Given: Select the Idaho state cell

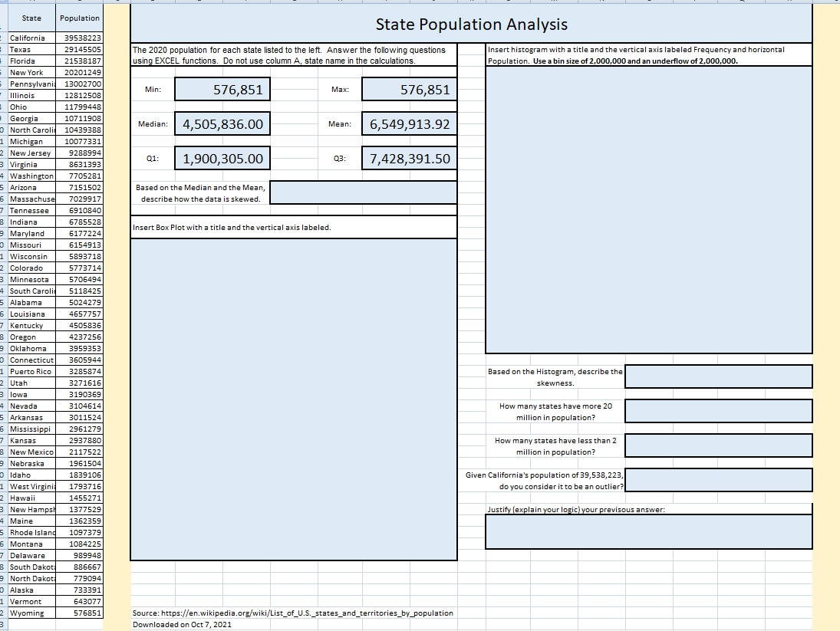Looking at the screenshot, I should point(31,475).
